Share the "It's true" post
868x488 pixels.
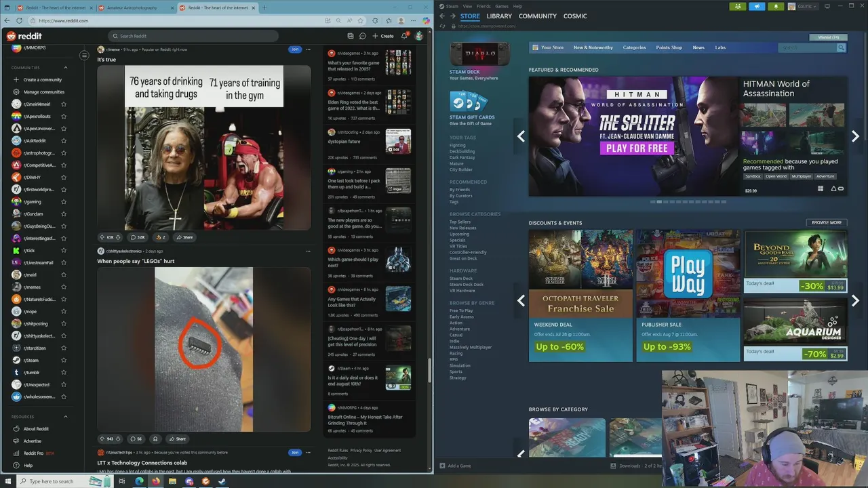(184, 237)
